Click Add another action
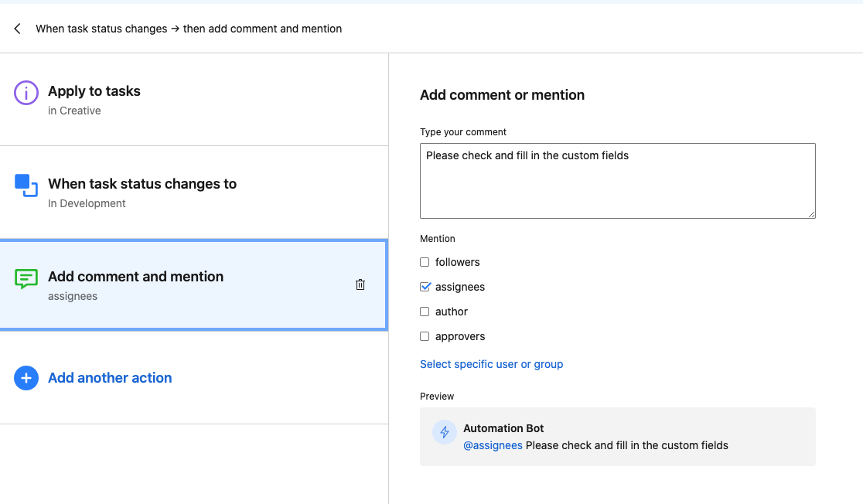This screenshot has height=504, width=863. pos(110,378)
